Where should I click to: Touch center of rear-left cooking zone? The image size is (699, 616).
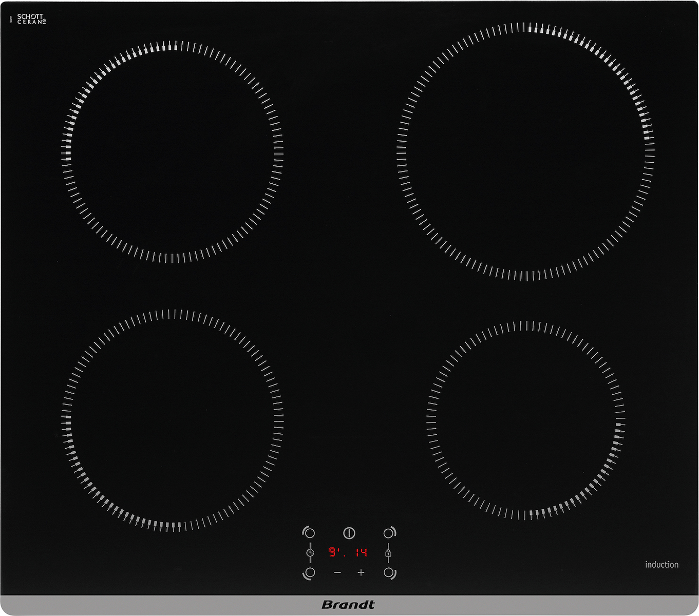point(172,151)
